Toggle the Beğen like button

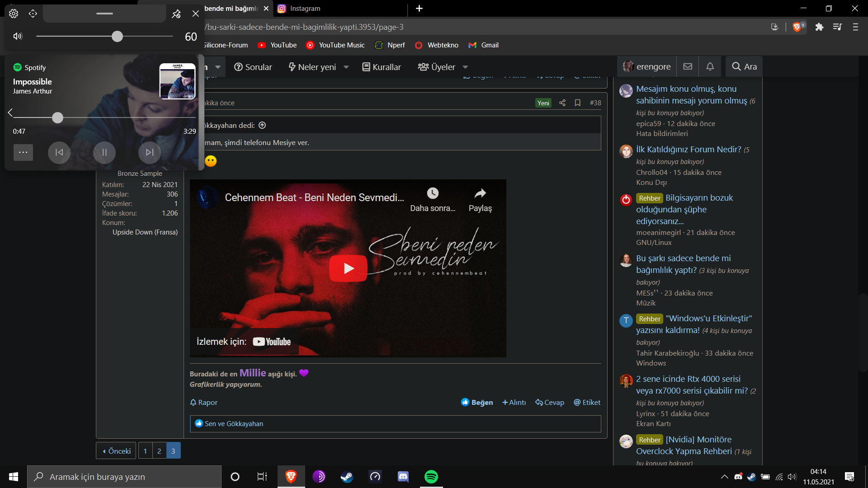tap(477, 403)
